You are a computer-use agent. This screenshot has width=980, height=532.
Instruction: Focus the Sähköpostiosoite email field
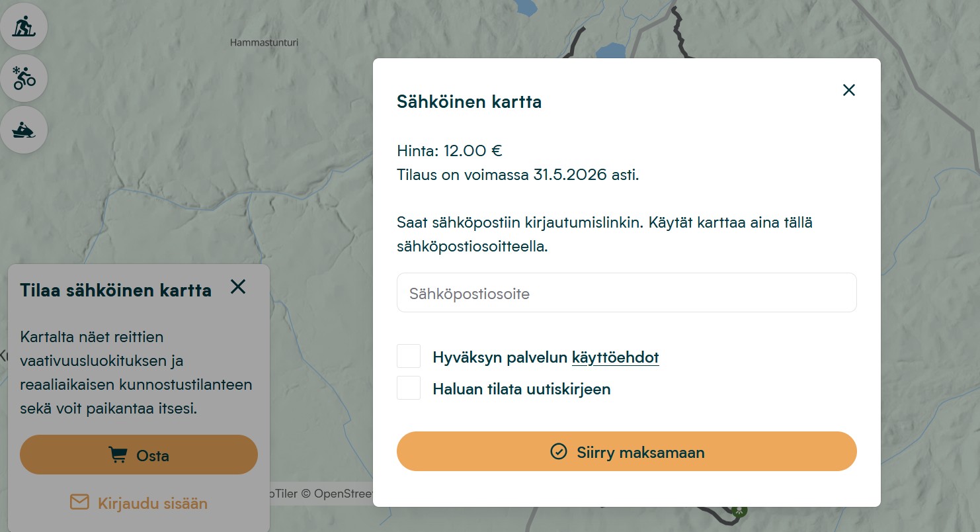tap(626, 293)
